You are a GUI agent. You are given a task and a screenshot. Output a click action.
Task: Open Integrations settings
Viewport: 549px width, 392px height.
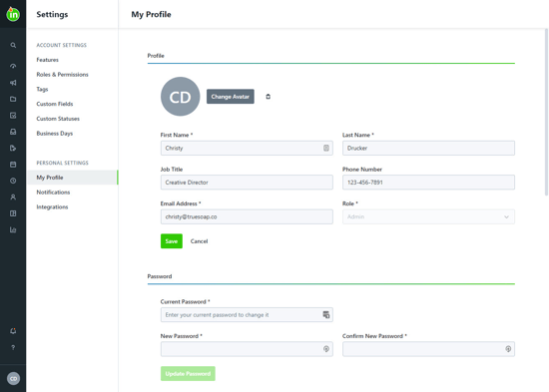tap(52, 206)
